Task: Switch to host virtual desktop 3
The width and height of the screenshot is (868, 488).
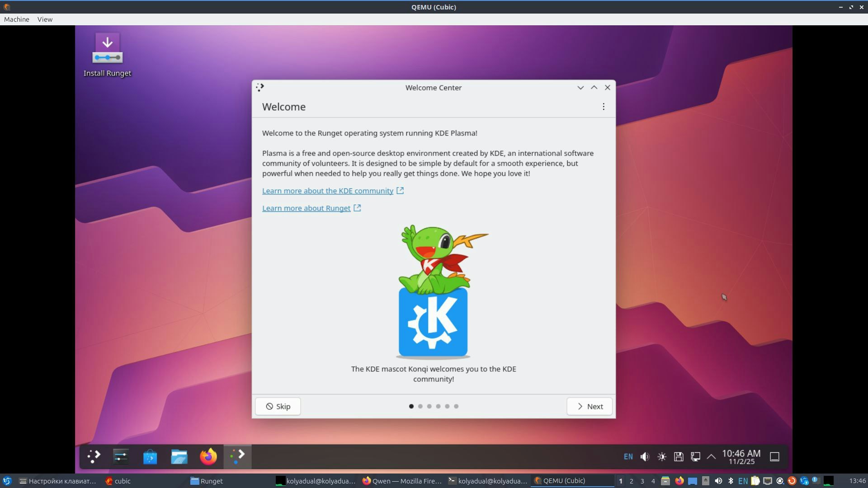Action: 642,481
